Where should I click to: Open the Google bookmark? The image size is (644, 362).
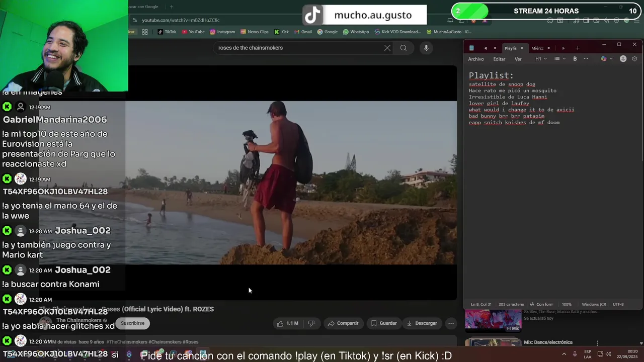[x=328, y=32]
